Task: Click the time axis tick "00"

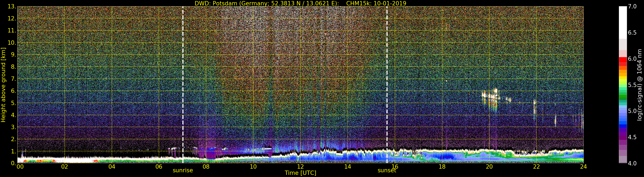Action: [20, 166]
